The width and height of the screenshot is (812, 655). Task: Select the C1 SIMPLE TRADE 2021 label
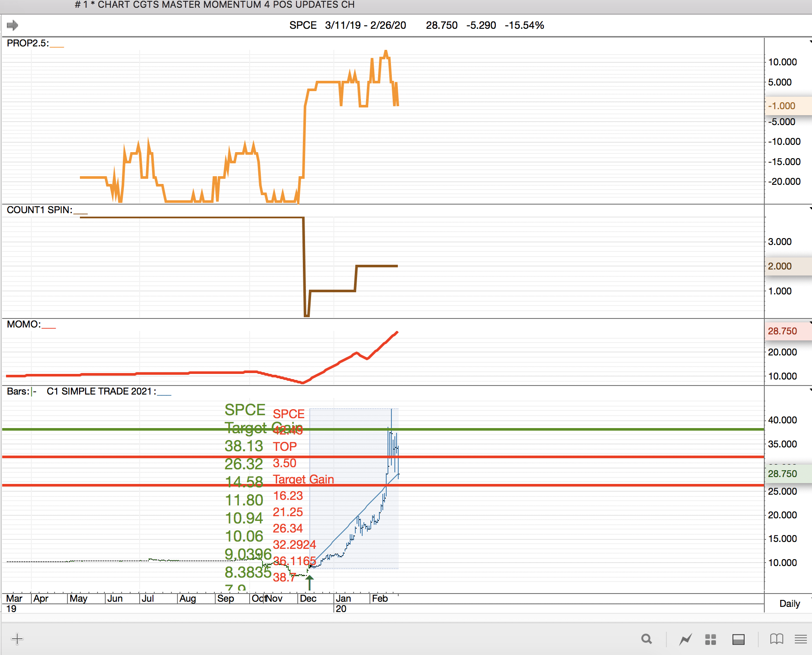[101, 391]
